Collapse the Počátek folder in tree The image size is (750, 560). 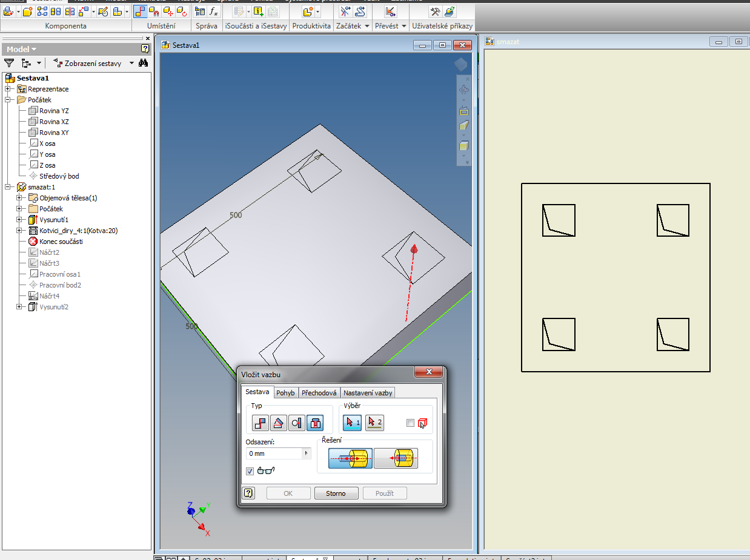coord(8,100)
